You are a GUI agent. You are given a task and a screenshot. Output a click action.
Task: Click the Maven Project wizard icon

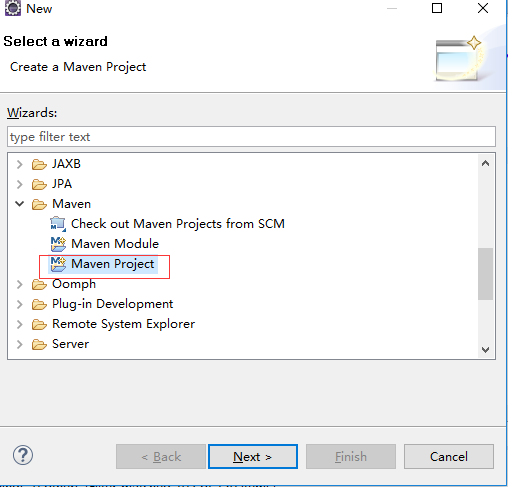[58, 264]
